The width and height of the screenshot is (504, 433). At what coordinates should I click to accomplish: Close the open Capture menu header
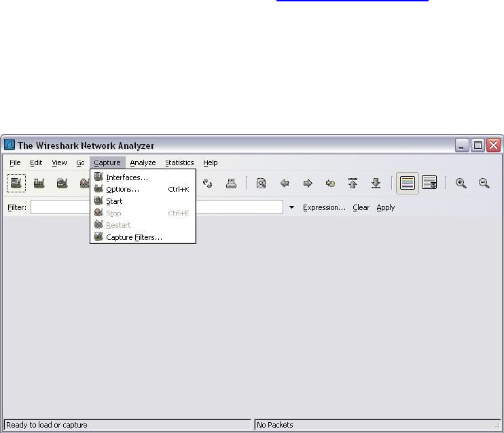(x=107, y=162)
